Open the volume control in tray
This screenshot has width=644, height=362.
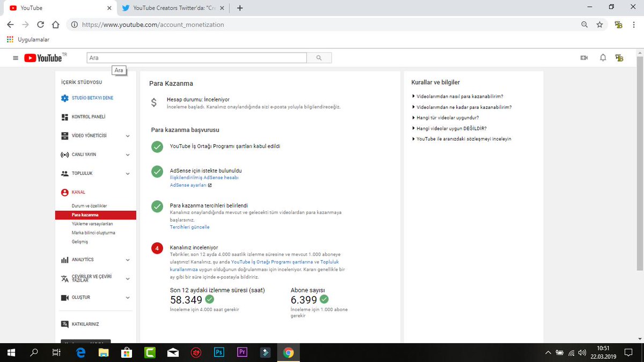point(583,352)
